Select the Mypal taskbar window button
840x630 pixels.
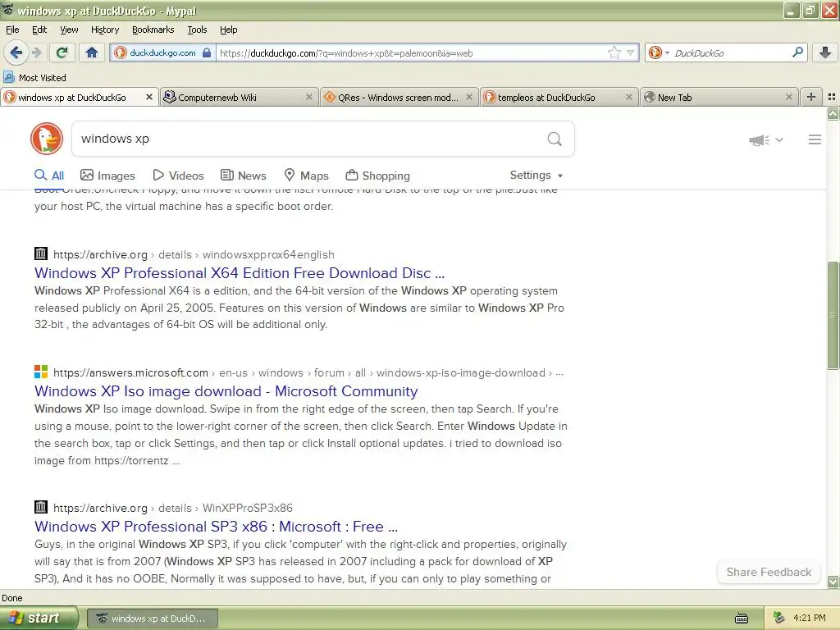point(152,619)
